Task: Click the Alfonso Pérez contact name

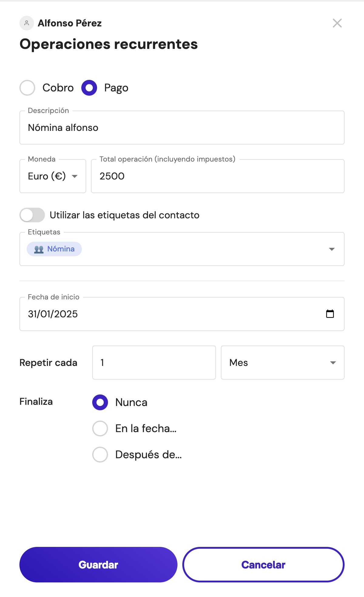Action: click(x=70, y=23)
